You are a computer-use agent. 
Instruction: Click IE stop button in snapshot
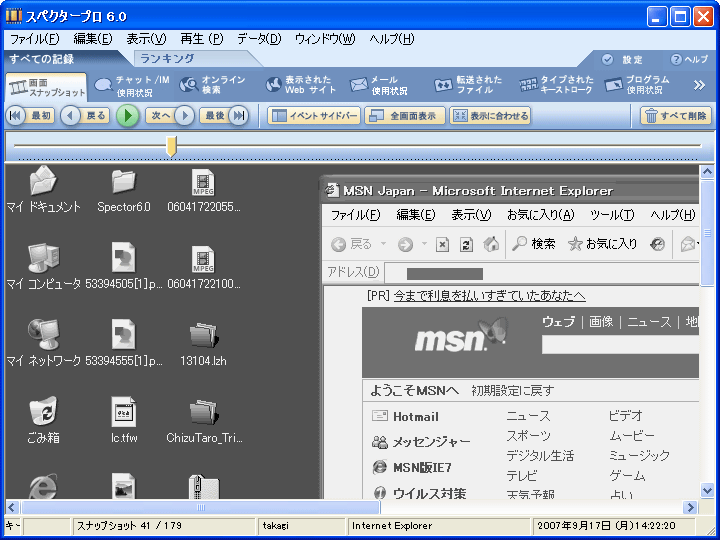point(442,244)
